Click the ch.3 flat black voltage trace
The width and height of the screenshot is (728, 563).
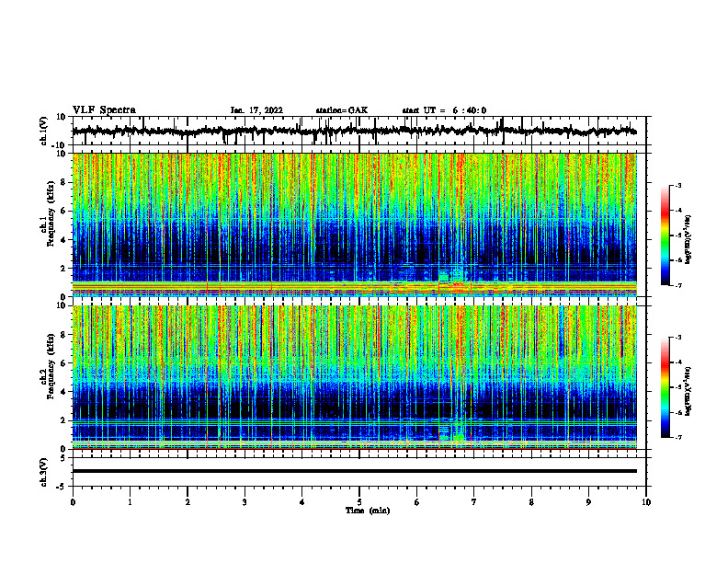click(355, 471)
